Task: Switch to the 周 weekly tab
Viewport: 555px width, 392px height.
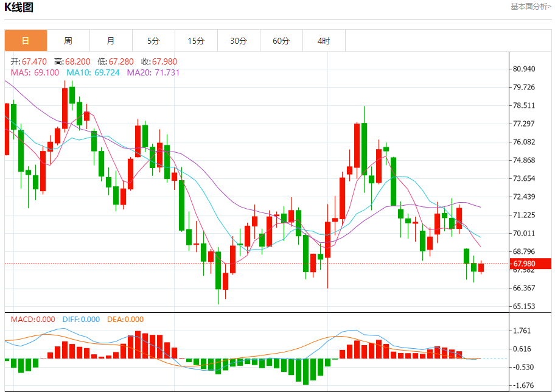Action: tap(68, 41)
